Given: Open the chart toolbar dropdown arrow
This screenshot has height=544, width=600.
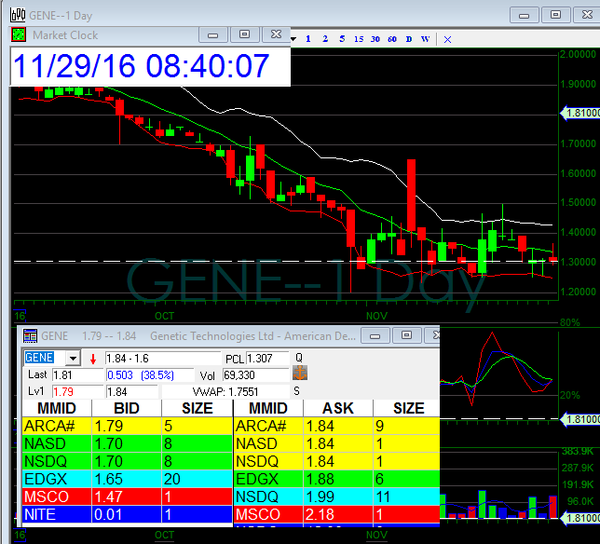Looking at the screenshot, I should 293,39.
